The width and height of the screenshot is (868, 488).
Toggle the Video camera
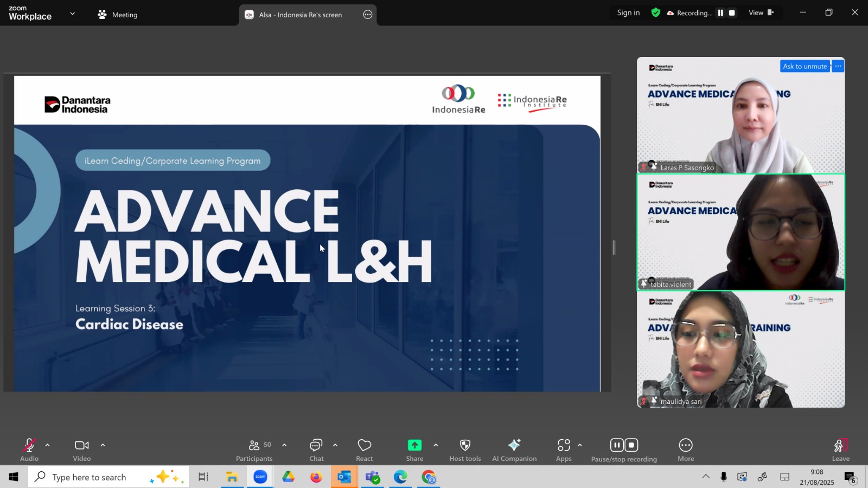(x=82, y=450)
